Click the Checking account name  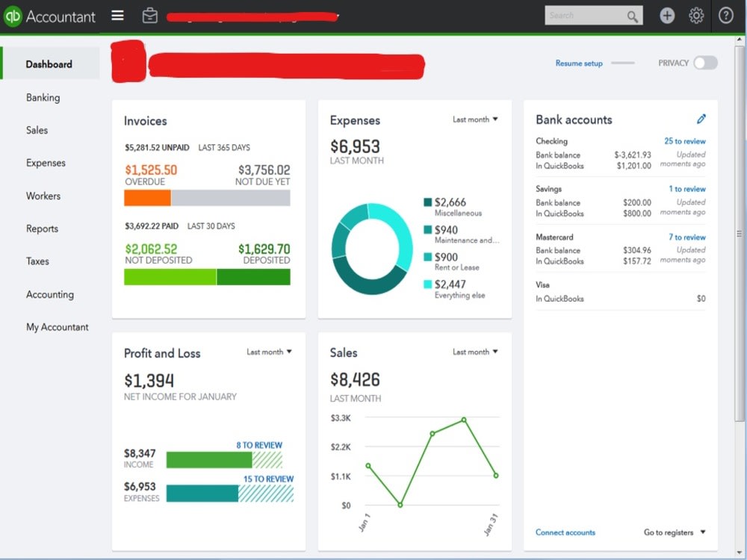[551, 141]
